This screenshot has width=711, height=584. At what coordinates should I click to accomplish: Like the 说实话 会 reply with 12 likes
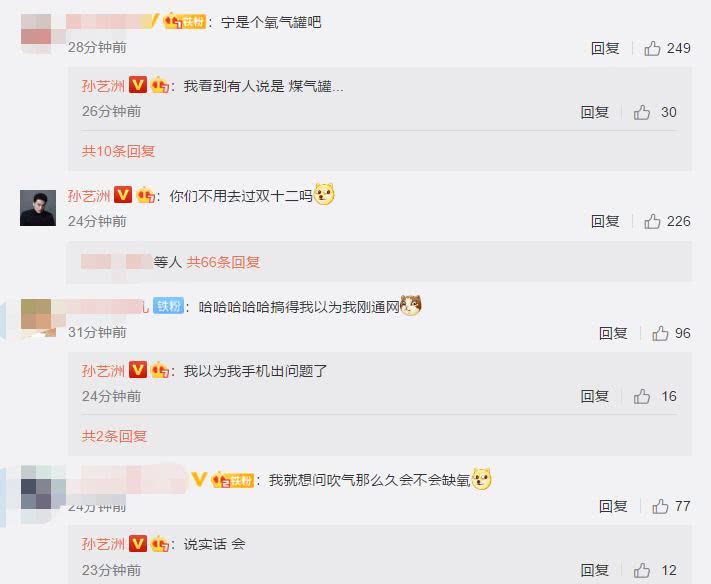click(642, 570)
